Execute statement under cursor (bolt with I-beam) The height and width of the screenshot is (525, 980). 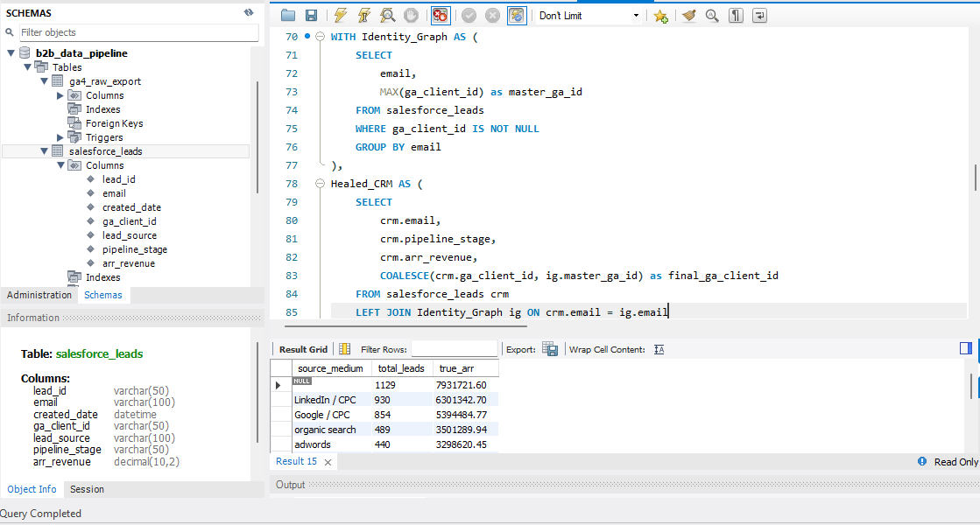[x=363, y=16]
